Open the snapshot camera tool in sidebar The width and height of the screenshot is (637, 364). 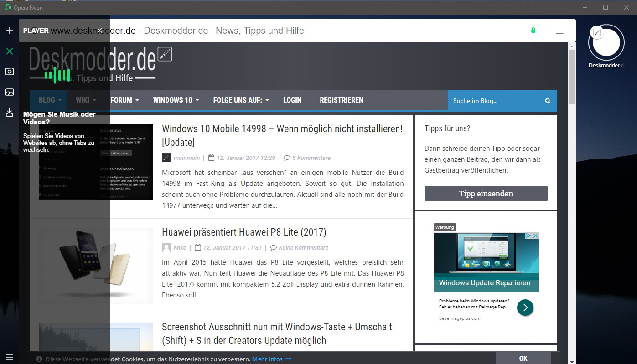point(9,72)
